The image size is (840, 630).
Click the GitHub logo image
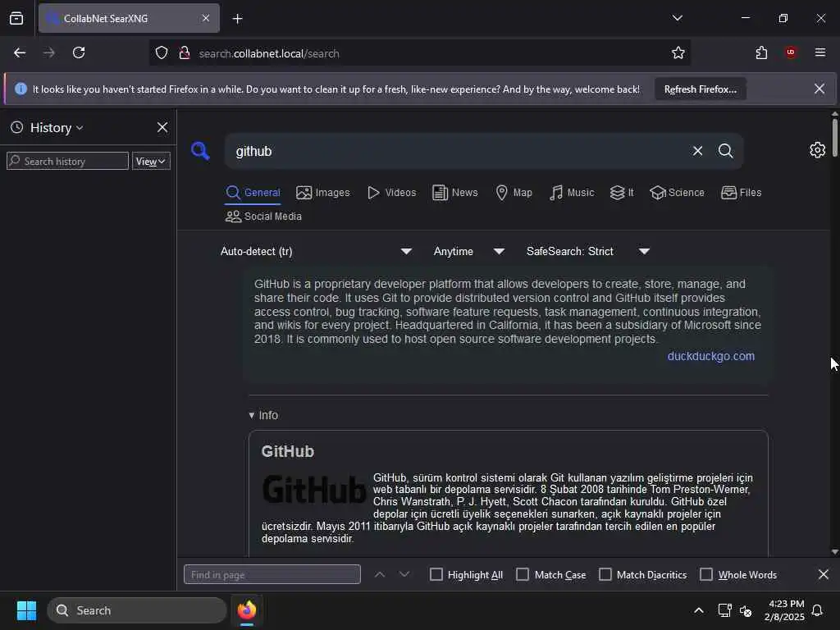tap(314, 490)
